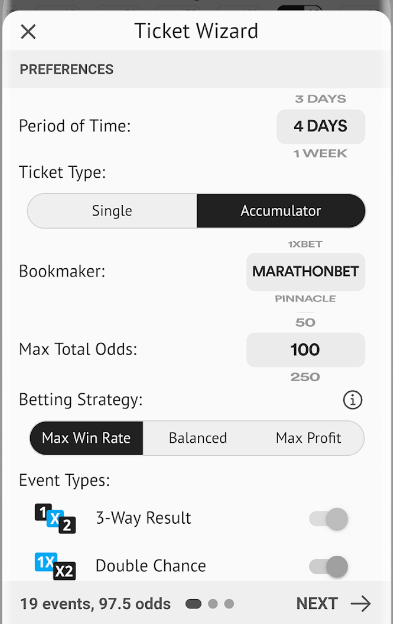Close the Ticket Wizard dialog
Viewport: 393px width, 624px height.
(x=28, y=31)
